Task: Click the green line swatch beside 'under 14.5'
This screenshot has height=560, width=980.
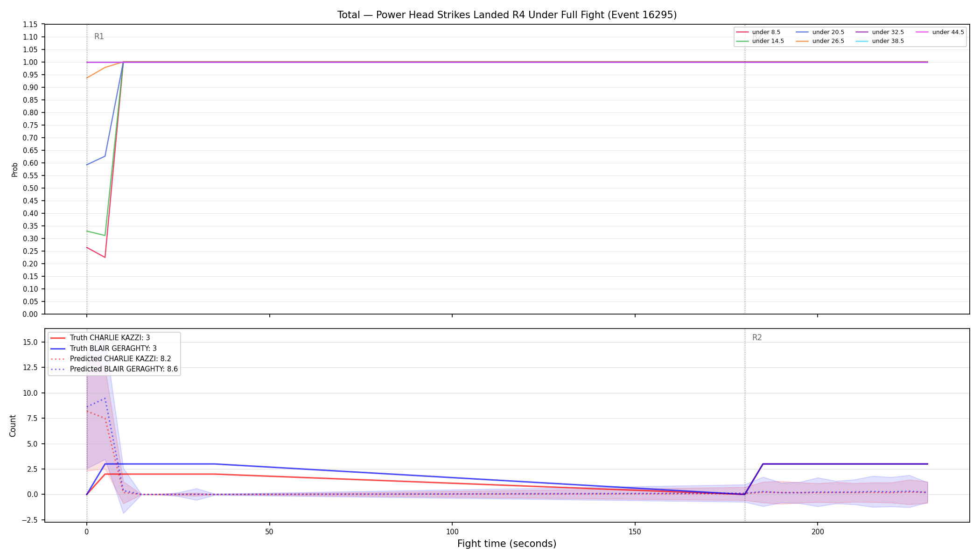Action: 742,41
